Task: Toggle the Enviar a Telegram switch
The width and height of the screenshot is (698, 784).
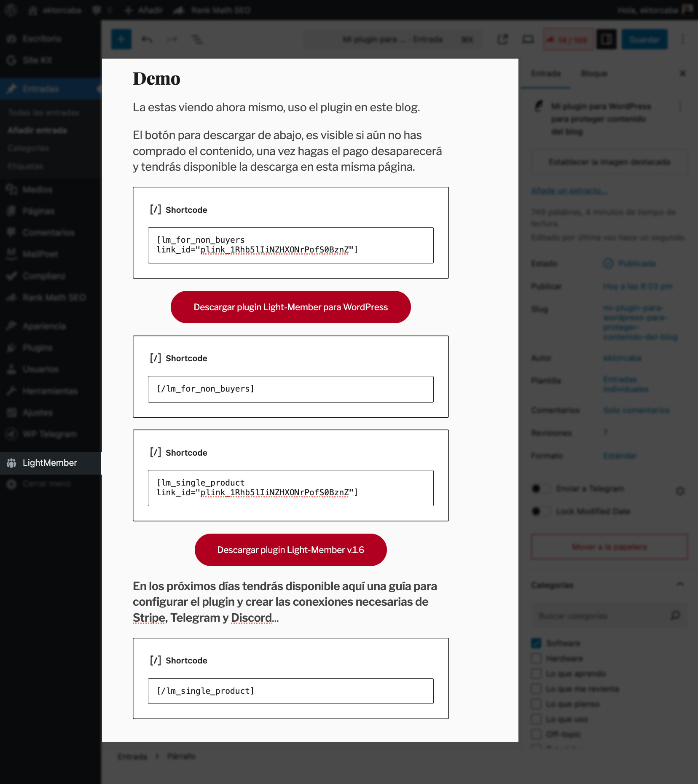Action: tap(541, 489)
